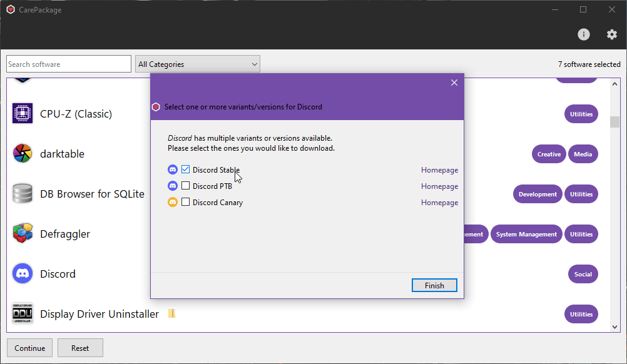Click the darktable app icon
This screenshot has width=627, height=364.
pyautogui.click(x=23, y=153)
